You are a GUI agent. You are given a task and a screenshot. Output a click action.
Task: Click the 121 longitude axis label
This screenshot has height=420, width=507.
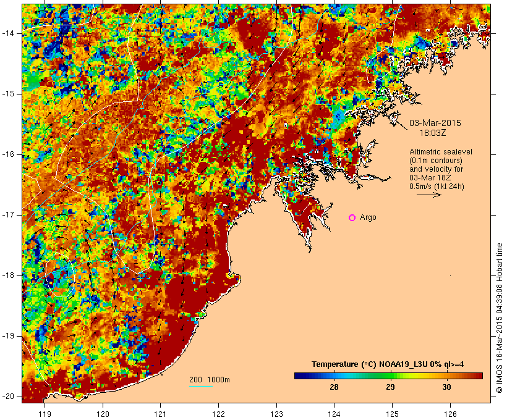pos(160,414)
